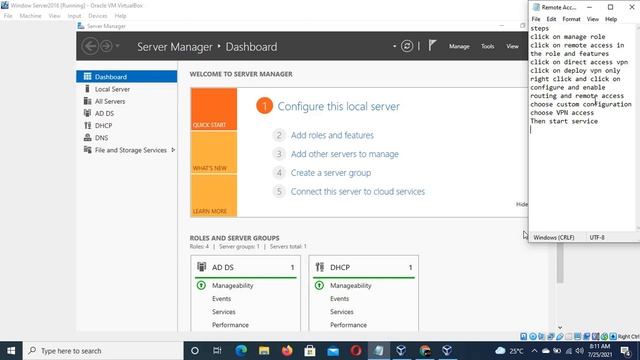Click Manageability in the DHCP tile
640x360 pixels.
(351, 286)
